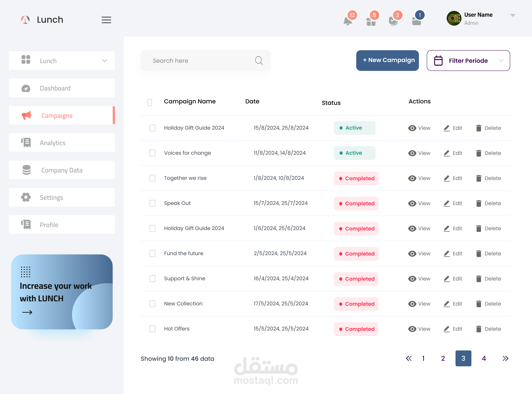Screen dimensions: 532x394
Task: Click the pencil edit icon for Speak Out
Action: pyautogui.click(x=447, y=203)
